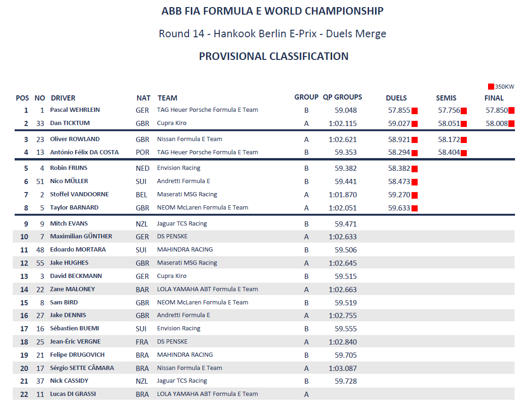532x412 pixels.
Task: Click red marker beside Barnard's 59.633
Action: pyautogui.click(x=415, y=209)
